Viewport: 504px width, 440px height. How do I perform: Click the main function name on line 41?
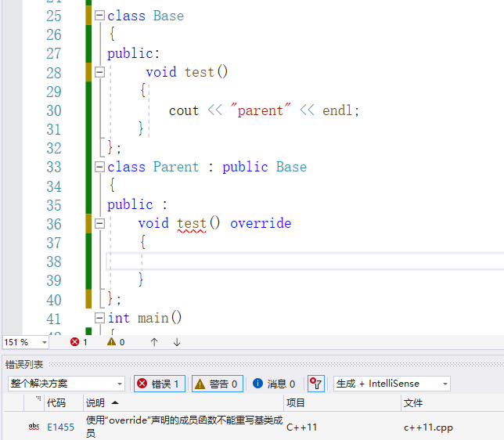[x=153, y=318]
